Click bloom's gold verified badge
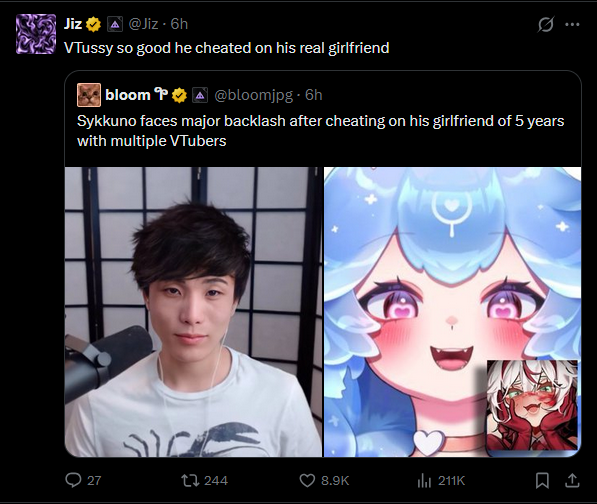The image size is (597, 504). [x=179, y=96]
